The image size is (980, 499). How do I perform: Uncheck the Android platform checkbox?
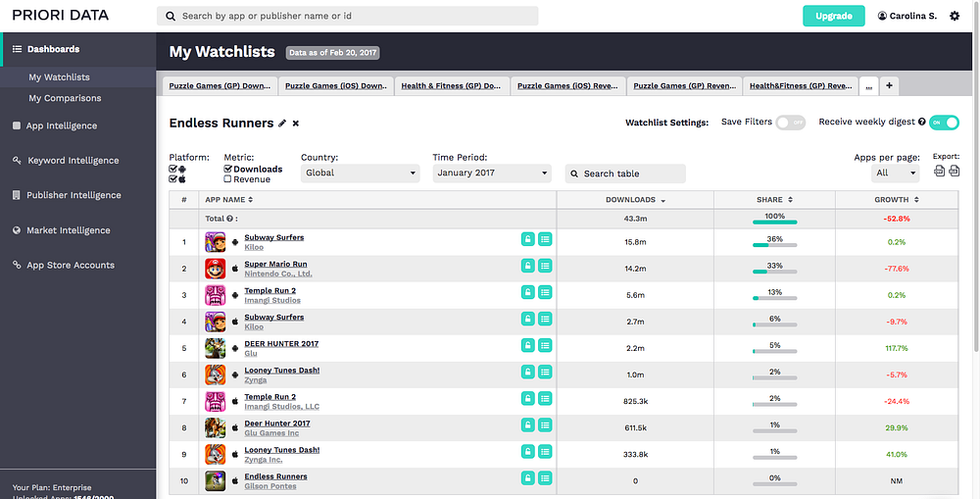point(173,169)
